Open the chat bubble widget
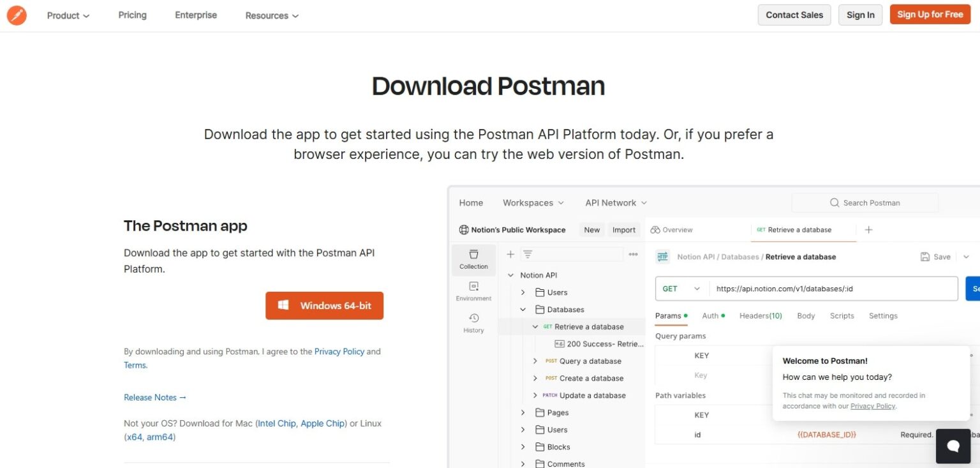 pos(953,446)
